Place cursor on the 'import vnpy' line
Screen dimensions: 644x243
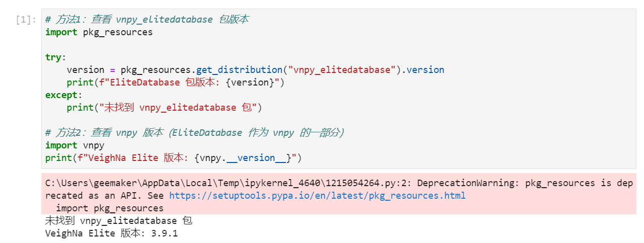pos(74,146)
